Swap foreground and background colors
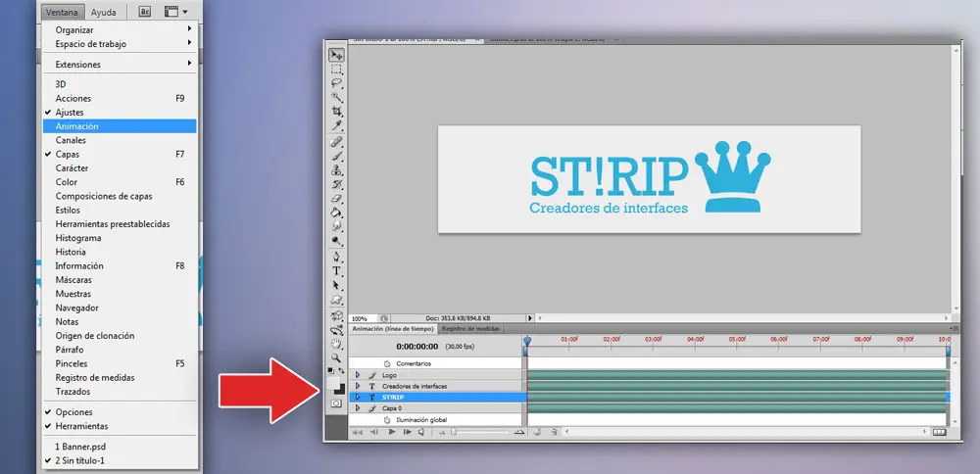The image size is (980, 474). coord(341,370)
